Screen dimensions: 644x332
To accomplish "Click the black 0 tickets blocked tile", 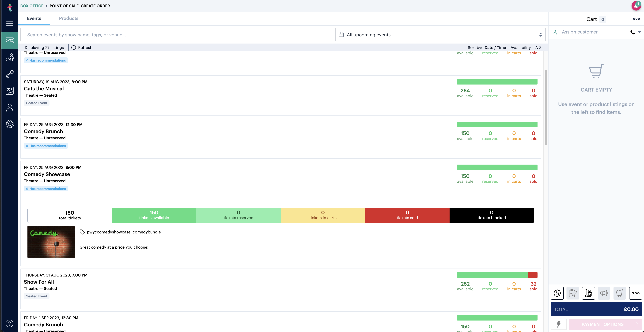I will click(x=492, y=215).
